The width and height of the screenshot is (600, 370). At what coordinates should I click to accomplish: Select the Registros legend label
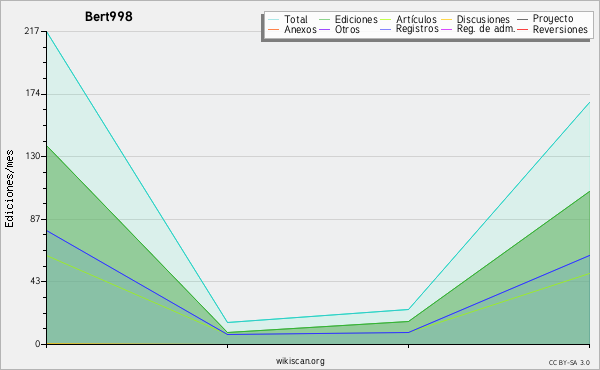[417, 29]
